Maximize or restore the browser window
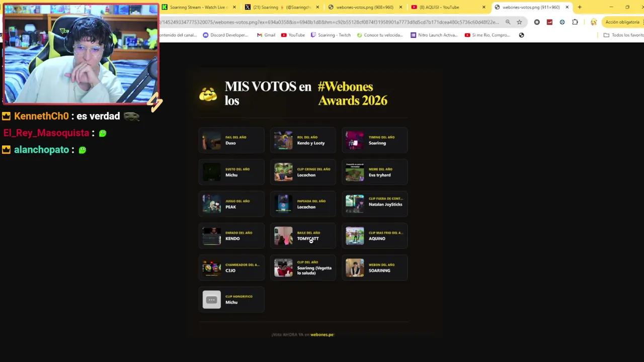The height and width of the screenshot is (362, 644). point(627,7)
